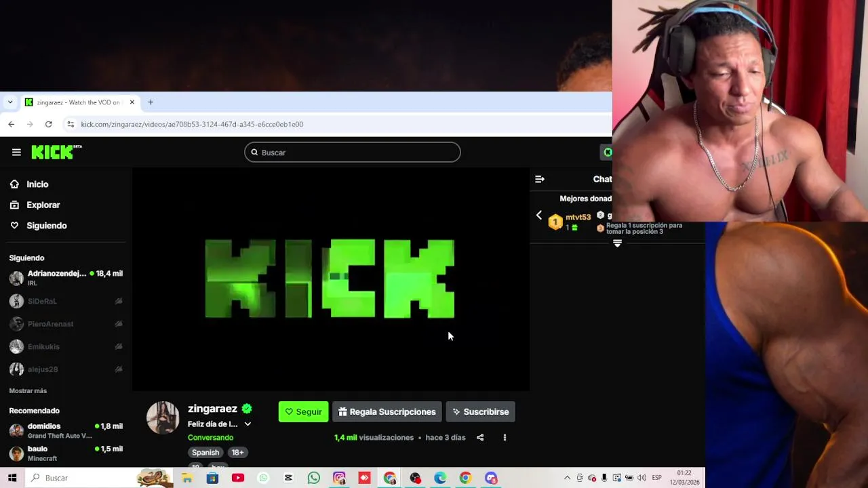Click the Suscribirse button
The image size is (868, 488).
(x=481, y=411)
